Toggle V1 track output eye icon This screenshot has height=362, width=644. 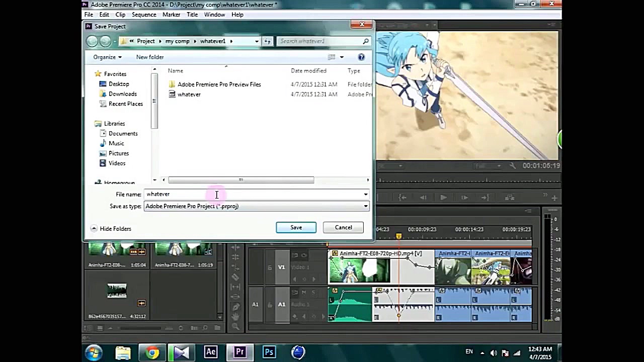(304, 255)
